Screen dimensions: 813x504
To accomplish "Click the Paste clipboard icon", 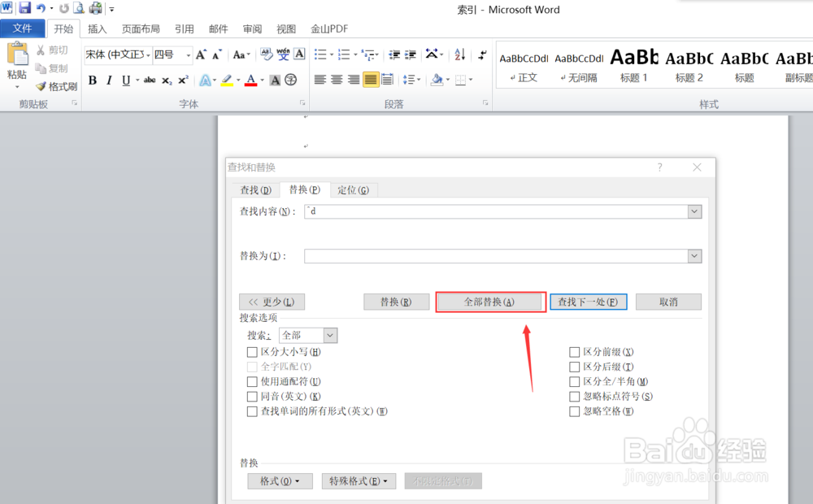I will click(x=17, y=54).
